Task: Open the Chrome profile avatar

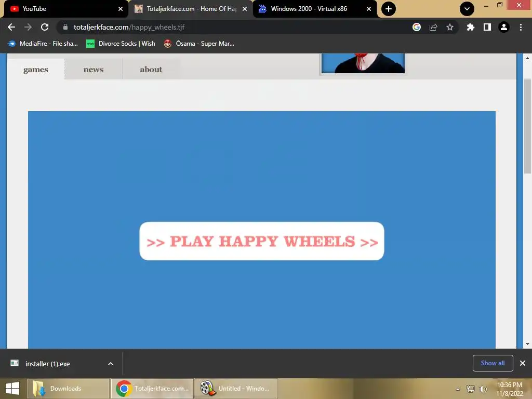Action: 504,27
